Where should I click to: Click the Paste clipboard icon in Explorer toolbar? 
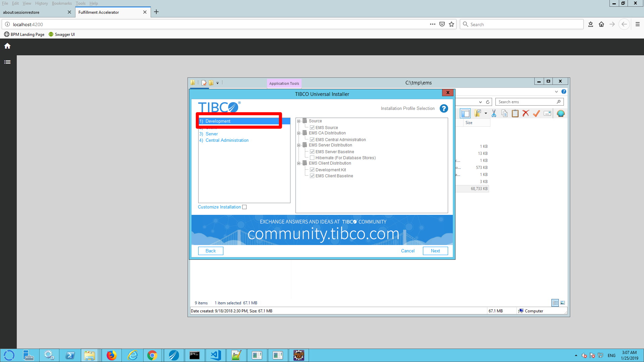pyautogui.click(x=515, y=114)
